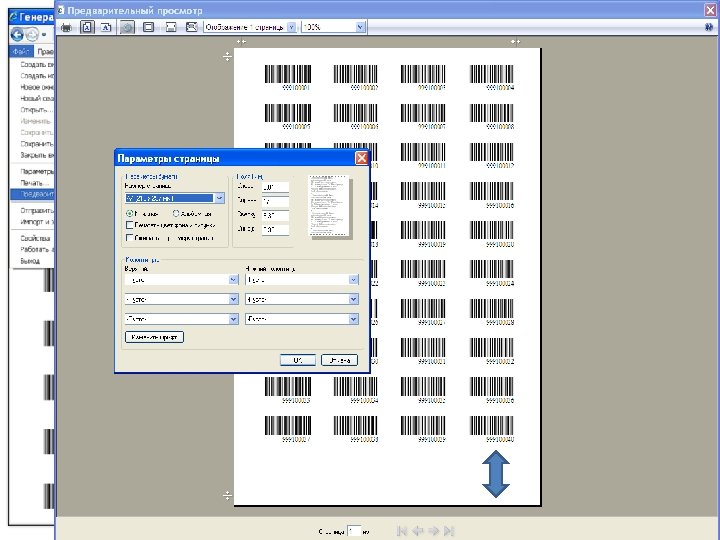Click page layout preview thumbnail in dialog
Screen dimensions: 720x540
pos(329,205)
